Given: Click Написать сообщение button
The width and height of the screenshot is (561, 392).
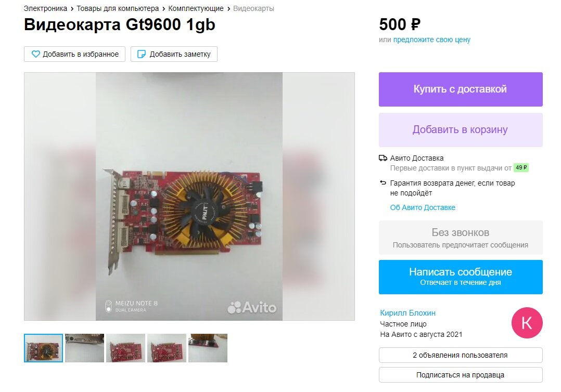Looking at the screenshot, I should coord(461,277).
